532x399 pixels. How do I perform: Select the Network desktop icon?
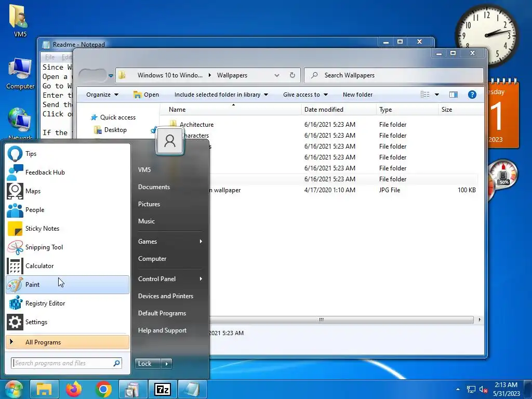[x=20, y=124]
